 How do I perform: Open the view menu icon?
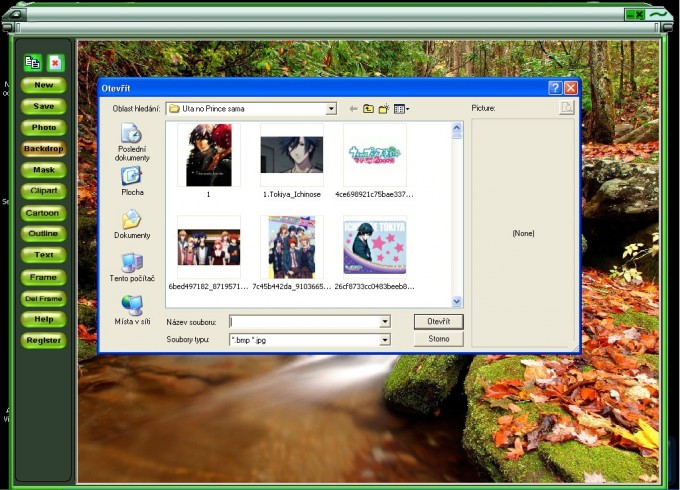tap(401, 109)
